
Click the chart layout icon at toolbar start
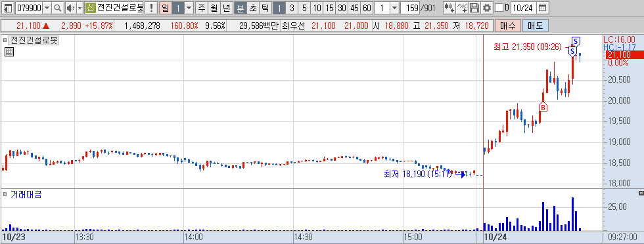pos(8,8)
